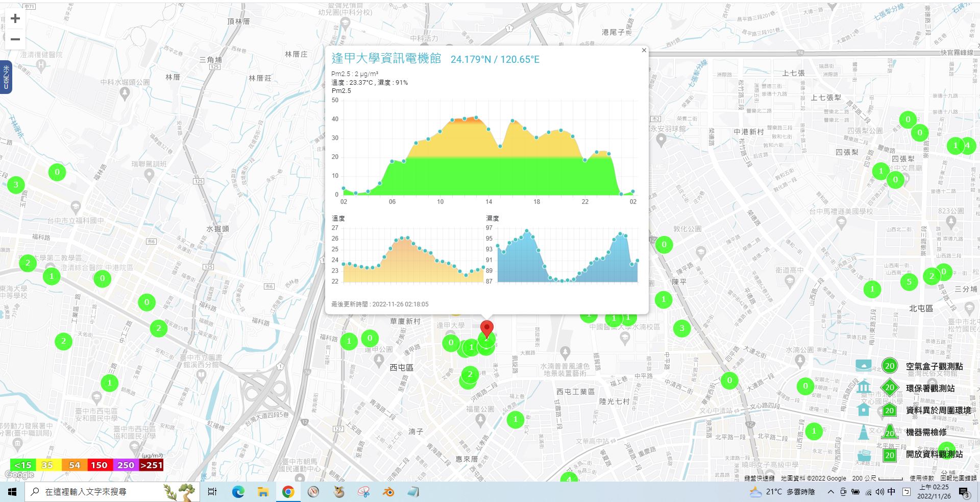980x502 pixels.
Task: Click the 823公園 park pin
Action: [950, 222]
